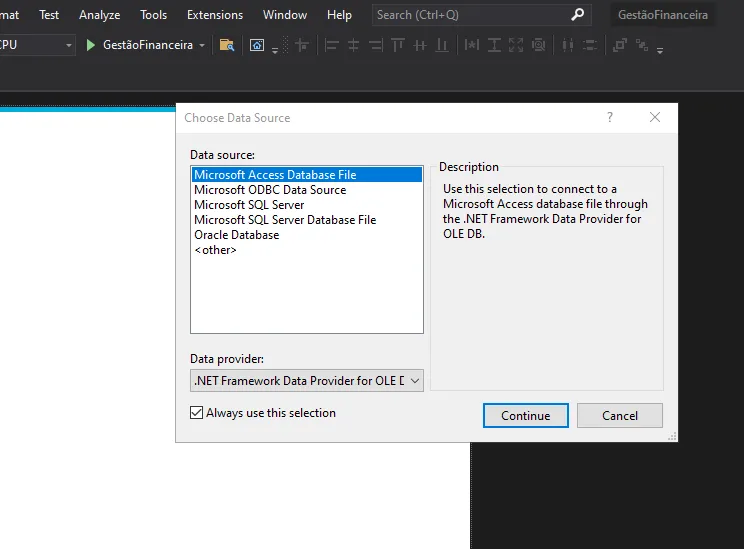
Task: Select Microsoft SQL Server entry
Action: pyautogui.click(x=307, y=205)
